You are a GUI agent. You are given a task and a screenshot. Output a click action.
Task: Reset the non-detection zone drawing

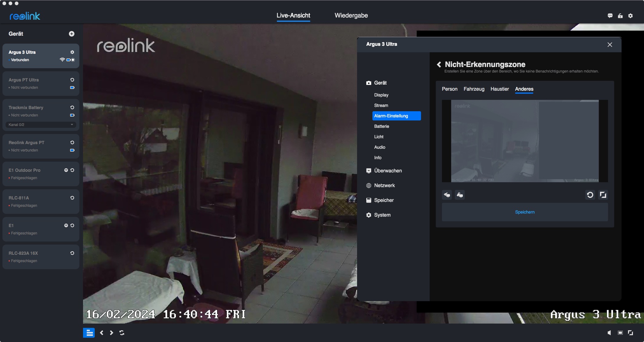click(x=590, y=195)
